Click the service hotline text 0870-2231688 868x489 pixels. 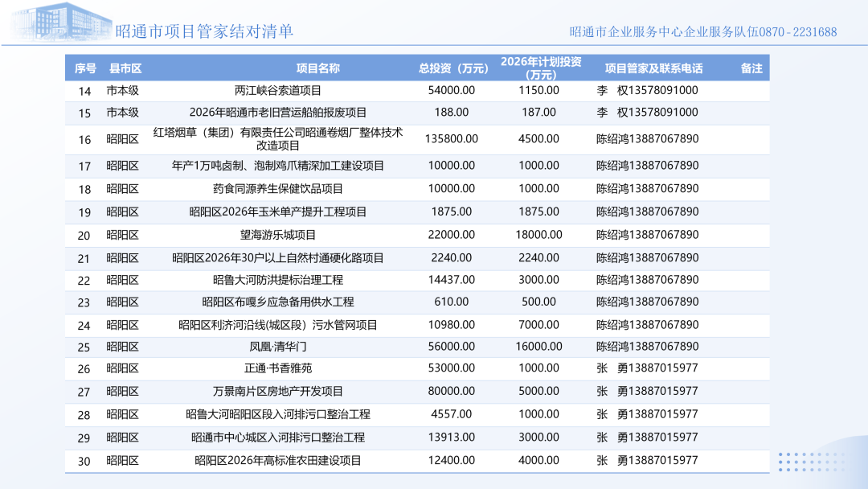point(798,32)
